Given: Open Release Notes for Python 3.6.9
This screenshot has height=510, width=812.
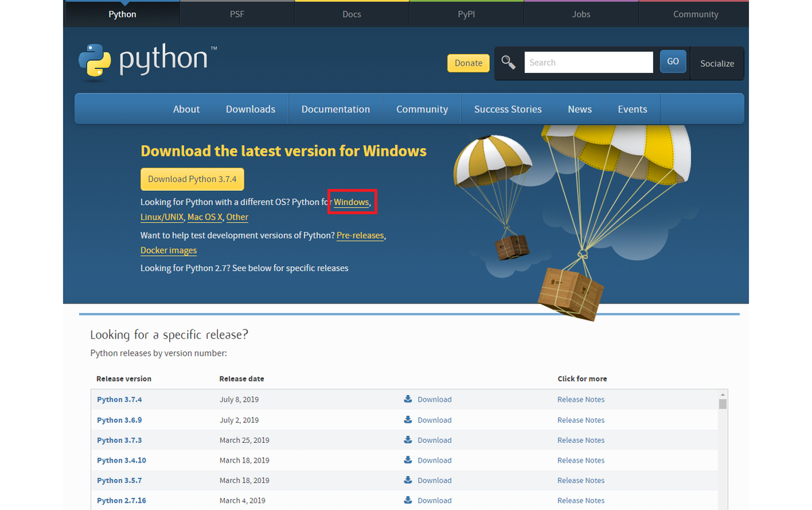Looking at the screenshot, I should [581, 420].
